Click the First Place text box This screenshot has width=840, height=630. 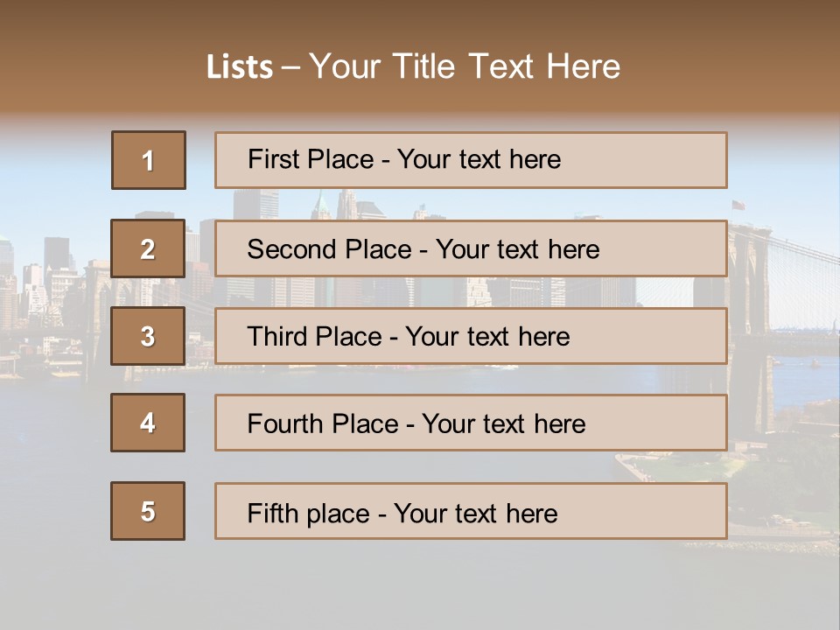click(471, 160)
